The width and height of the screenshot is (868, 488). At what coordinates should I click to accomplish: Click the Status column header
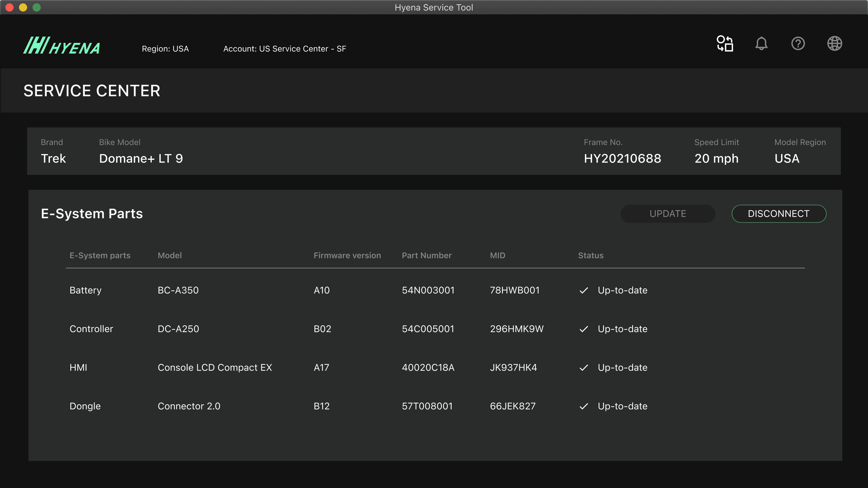click(591, 256)
